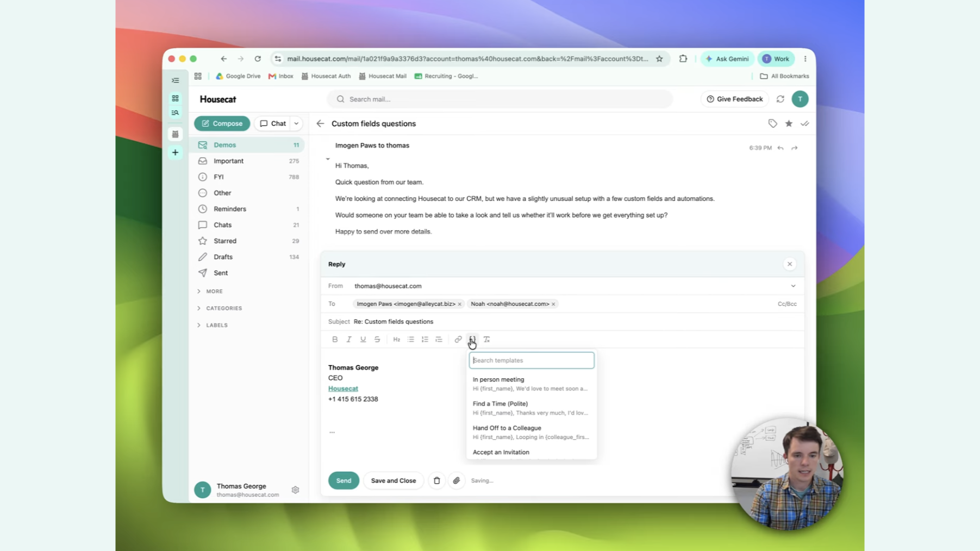
Task: Add a label with the tag icon
Action: [x=772, y=123]
